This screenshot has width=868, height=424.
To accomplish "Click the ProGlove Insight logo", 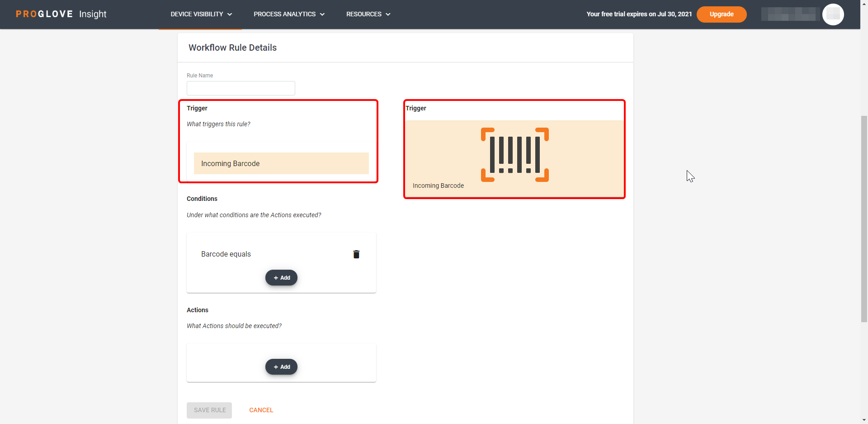I will point(61,14).
